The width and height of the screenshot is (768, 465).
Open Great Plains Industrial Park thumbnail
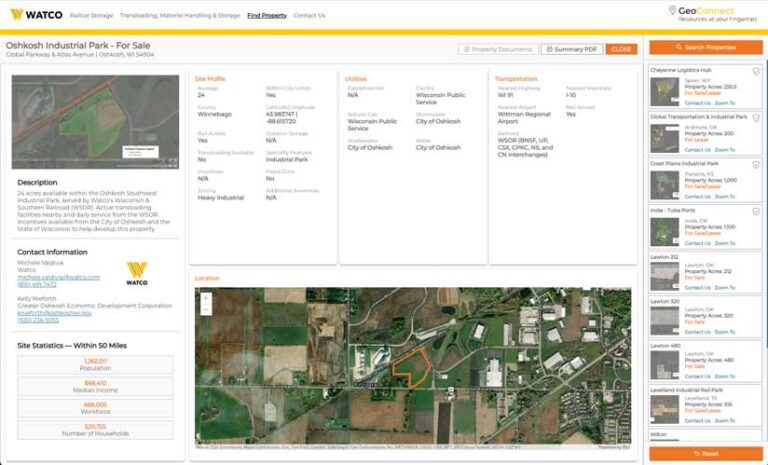tap(665, 185)
